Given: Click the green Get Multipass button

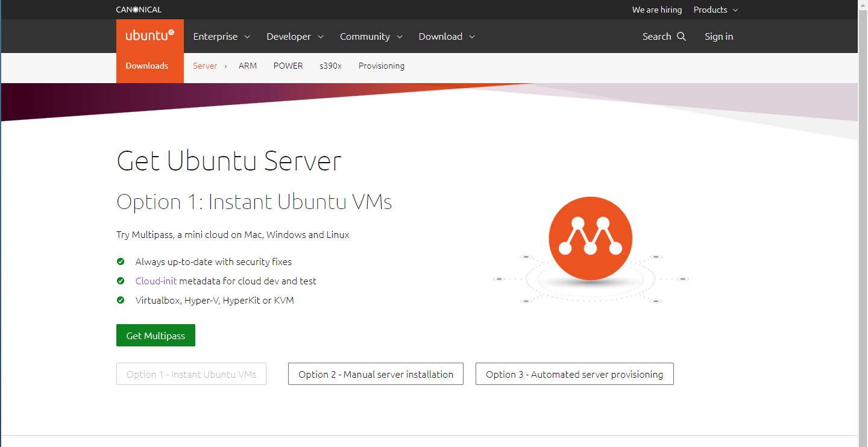Looking at the screenshot, I should [x=156, y=336].
